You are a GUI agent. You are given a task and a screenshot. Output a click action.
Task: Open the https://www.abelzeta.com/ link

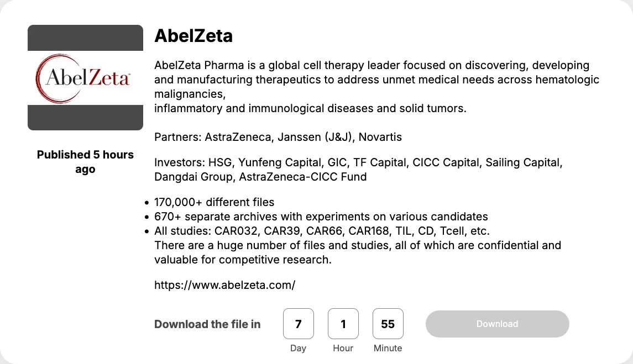[x=224, y=286]
